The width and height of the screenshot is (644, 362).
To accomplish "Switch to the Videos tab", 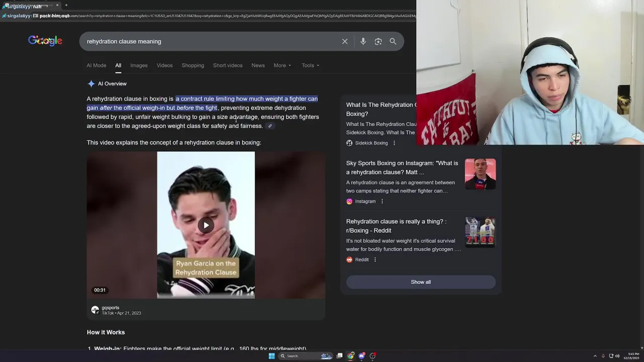I will [x=165, y=65].
